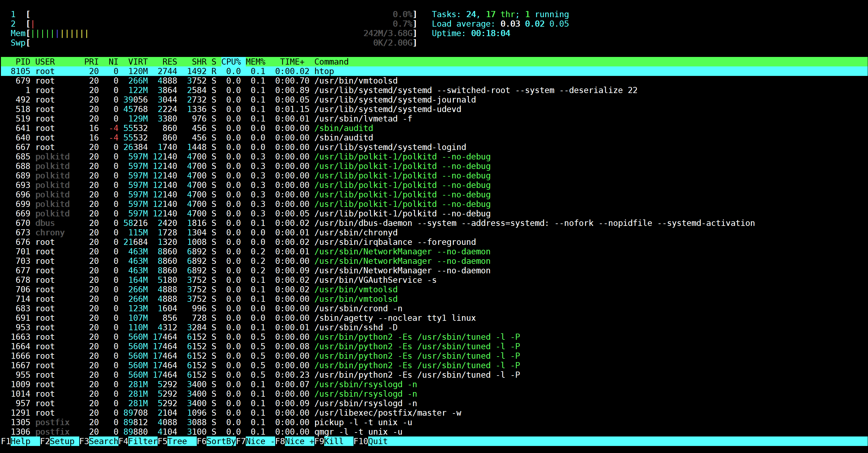
Task: Click F9 Kill in function bar
Action: [x=334, y=441]
